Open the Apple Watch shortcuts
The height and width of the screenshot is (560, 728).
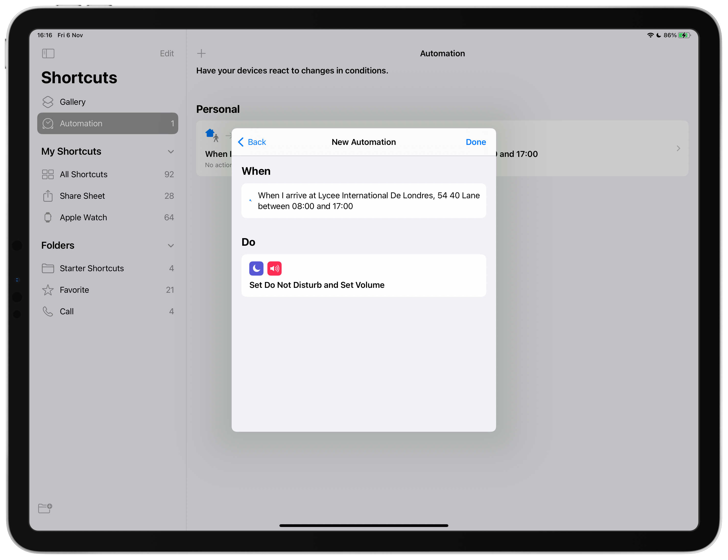[x=83, y=218]
